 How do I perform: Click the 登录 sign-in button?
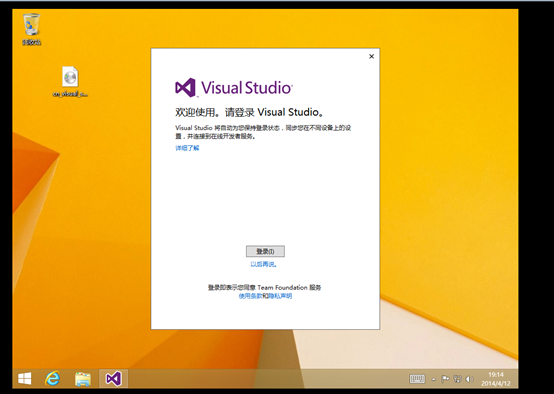click(265, 251)
